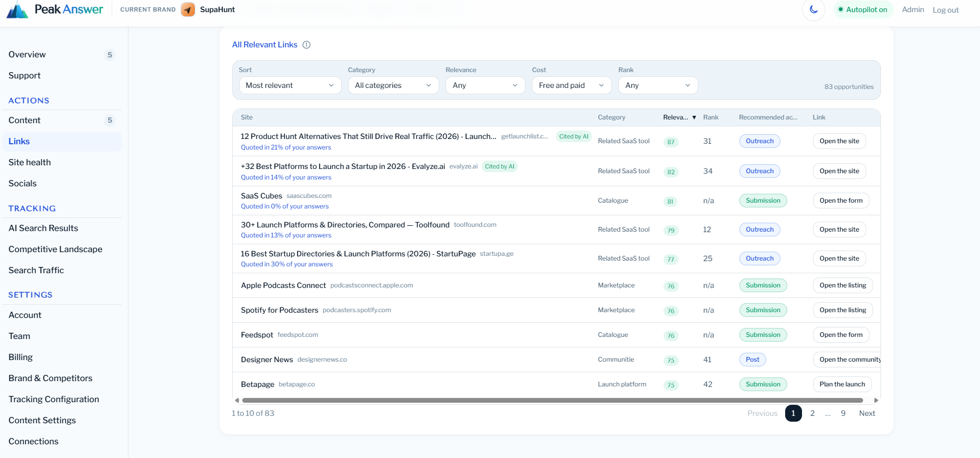Open the Content section in the sidebar
980x458 pixels.
(62, 121)
